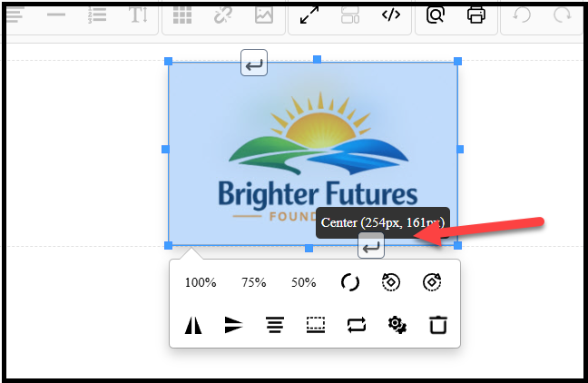Click the auto size circle icon
Image resolution: width=588 pixels, height=383 pixels.
[x=350, y=282]
